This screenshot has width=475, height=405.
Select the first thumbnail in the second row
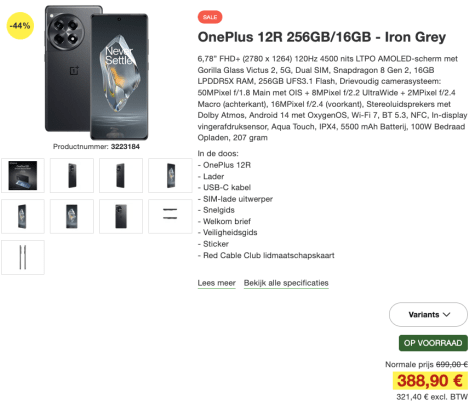coord(23,216)
